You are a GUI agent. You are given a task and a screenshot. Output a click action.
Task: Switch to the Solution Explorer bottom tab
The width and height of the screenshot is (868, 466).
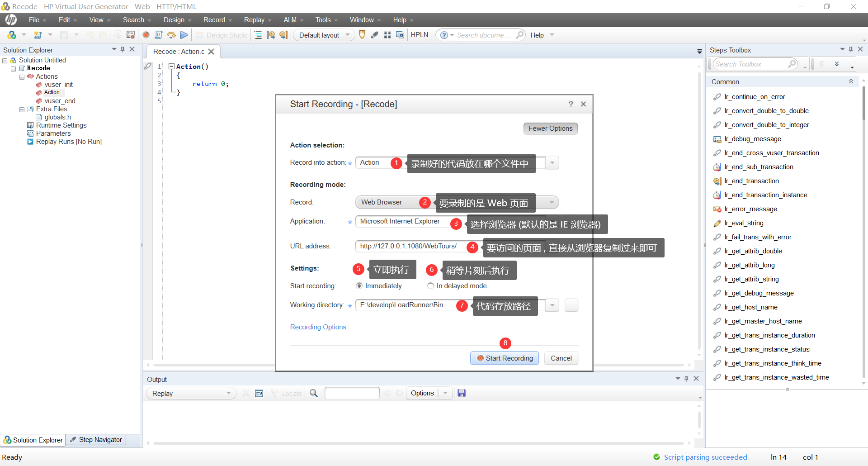(33, 440)
